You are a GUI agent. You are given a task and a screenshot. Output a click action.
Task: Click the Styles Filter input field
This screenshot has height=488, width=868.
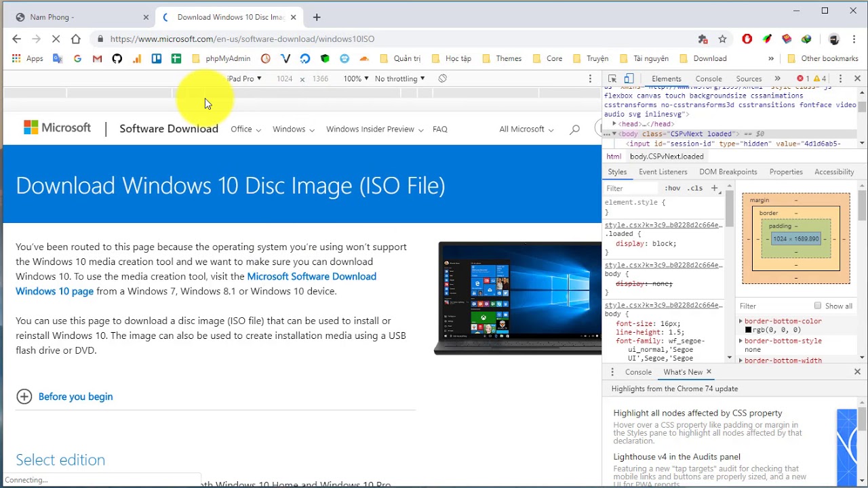point(631,188)
